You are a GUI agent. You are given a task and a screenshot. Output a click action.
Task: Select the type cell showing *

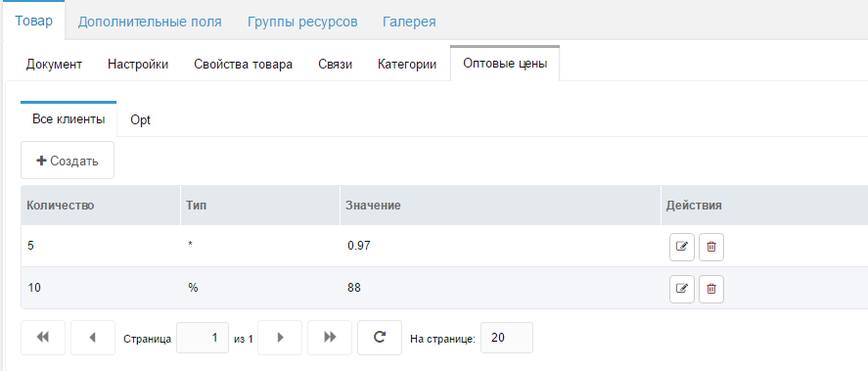pos(260,246)
